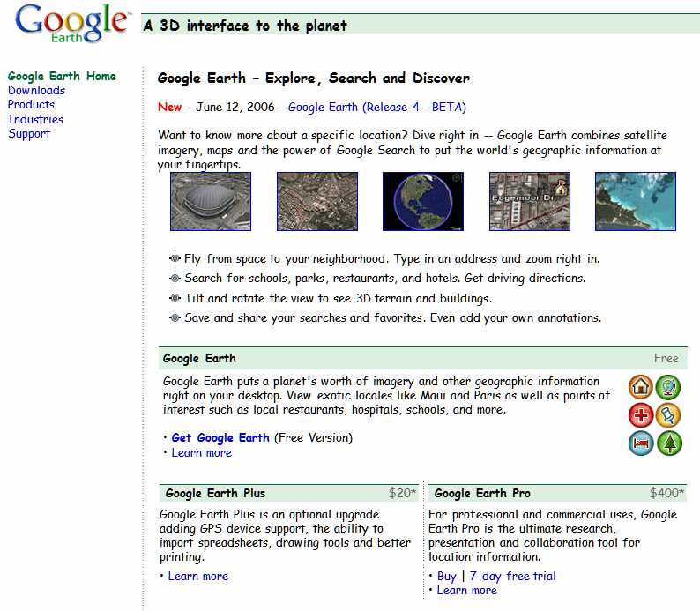Click the red cross hospital icon
700x611 pixels.
tap(641, 415)
